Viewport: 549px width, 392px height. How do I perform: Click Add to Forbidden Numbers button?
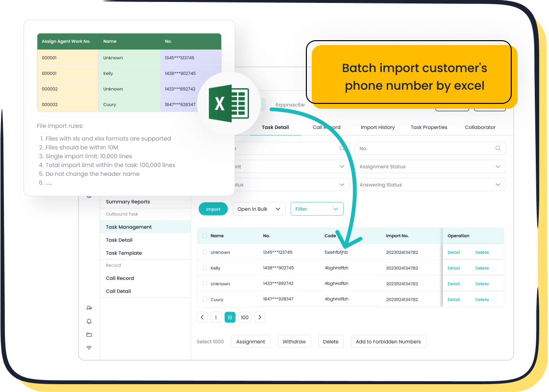[x=388, y=342]
